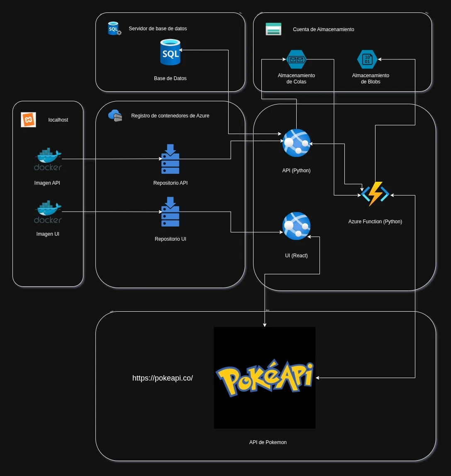
Task: Select the Cuenta de Almacenamiento icon
Action: tap(273, 29)
